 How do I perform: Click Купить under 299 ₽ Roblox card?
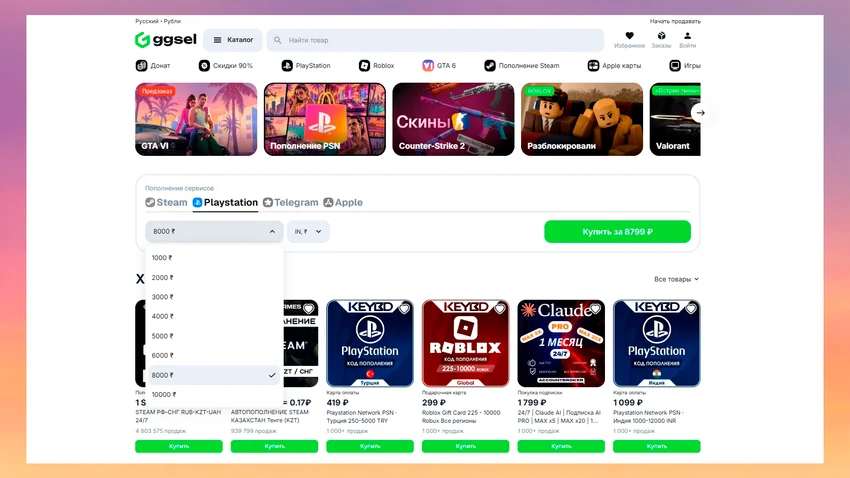(465, 446)
